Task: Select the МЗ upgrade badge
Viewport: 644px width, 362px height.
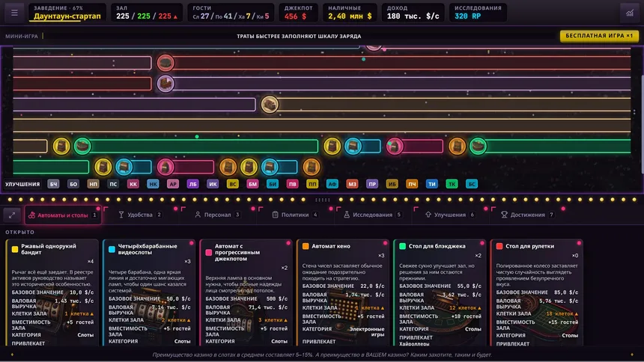Action: pos(352,184)
